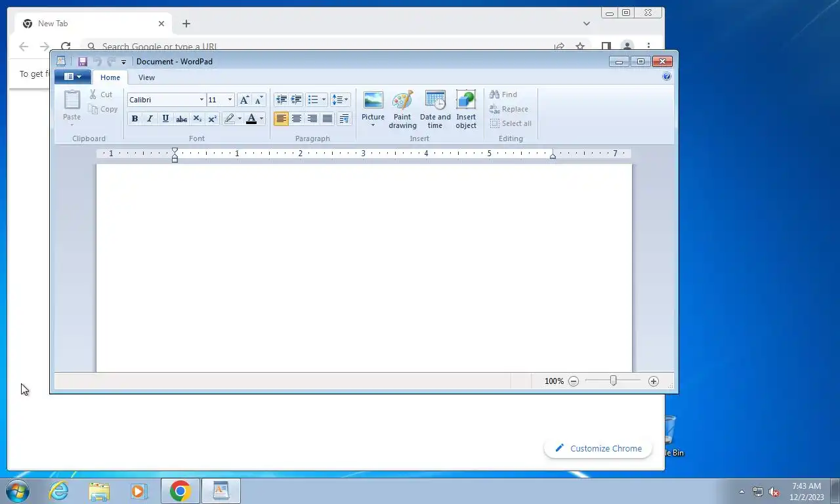The width and height of the screenshot is (840, 504).
Task: Open Paragraph settings dialog icon
Action: (345, 119)
